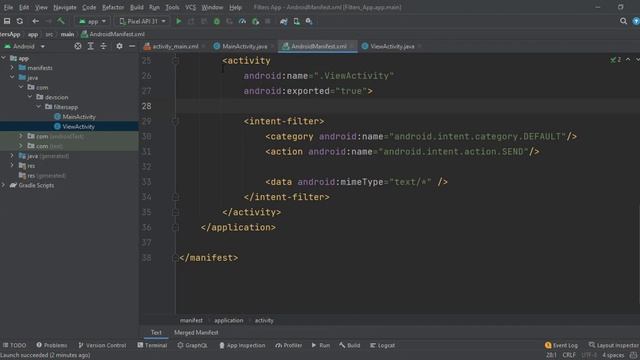Toggle code fold at activity line 25
The image size is (640, 360).
pyautogui.click(x=176, y=61)
